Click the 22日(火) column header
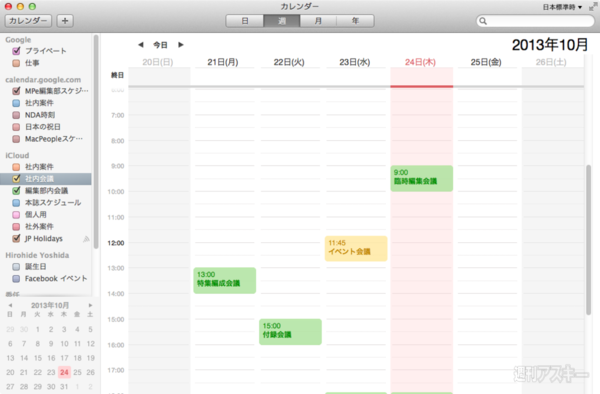 [x=289, y=62]
